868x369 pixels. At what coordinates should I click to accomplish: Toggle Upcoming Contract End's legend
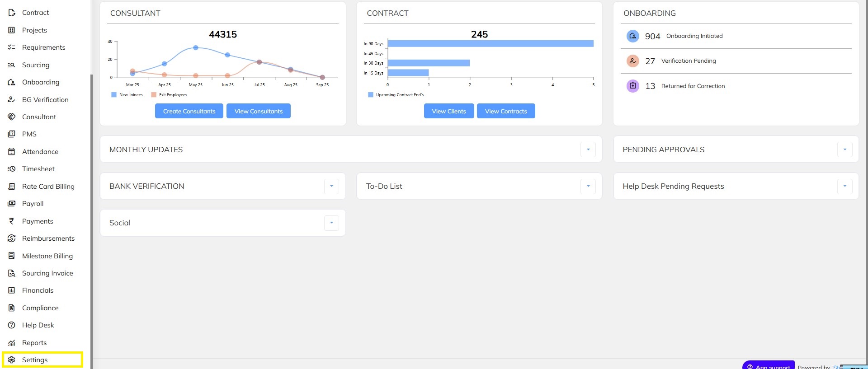[x=396, y=95]
